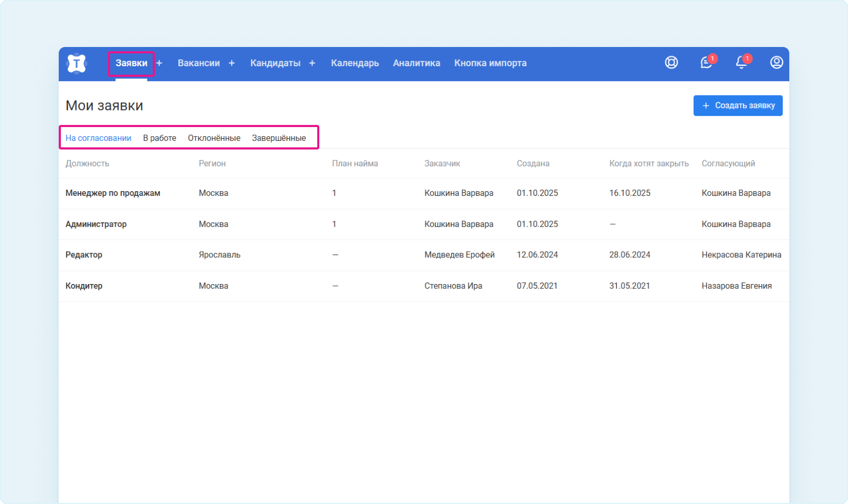Open the Заявки menu item
This screenshot has height=504, width=848.
coord(131,63)
